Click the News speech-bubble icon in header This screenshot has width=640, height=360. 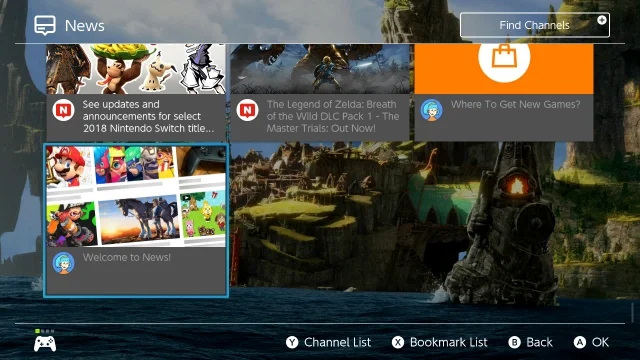44,26
